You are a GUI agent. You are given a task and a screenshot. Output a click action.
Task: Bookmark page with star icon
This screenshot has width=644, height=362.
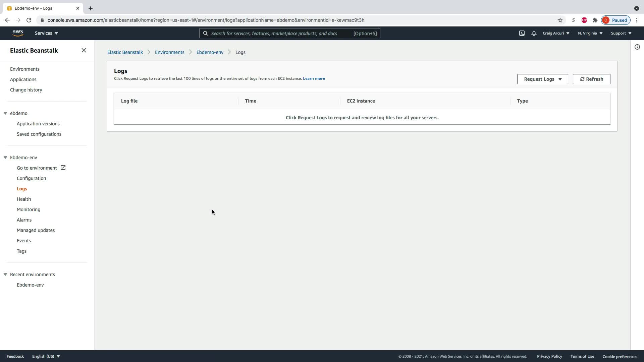tap(560, 20)
